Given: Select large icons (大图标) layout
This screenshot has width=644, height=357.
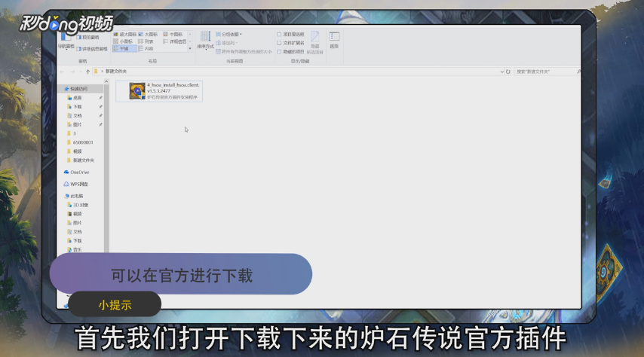Looking at the screenshot, I should coord(149,35).
